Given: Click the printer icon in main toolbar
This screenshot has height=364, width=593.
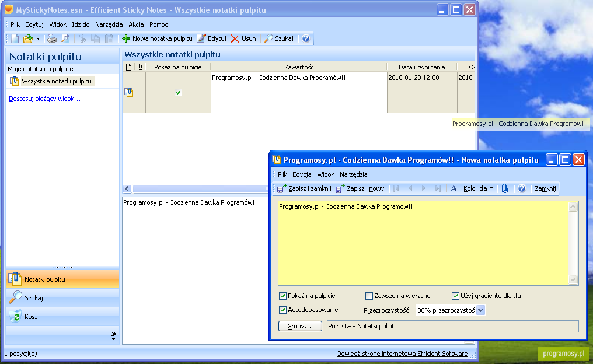Looking at the screenshot, I should coord(52,38).
